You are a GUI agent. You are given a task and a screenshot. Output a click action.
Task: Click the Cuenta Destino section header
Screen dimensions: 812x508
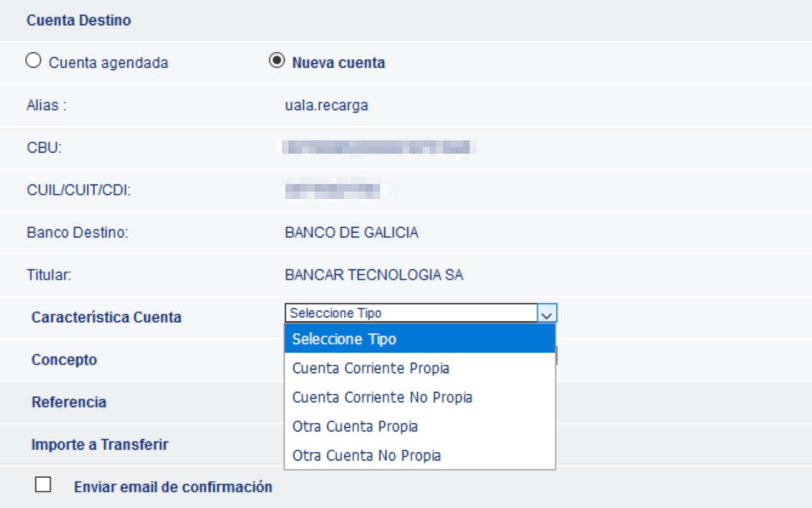79,20
